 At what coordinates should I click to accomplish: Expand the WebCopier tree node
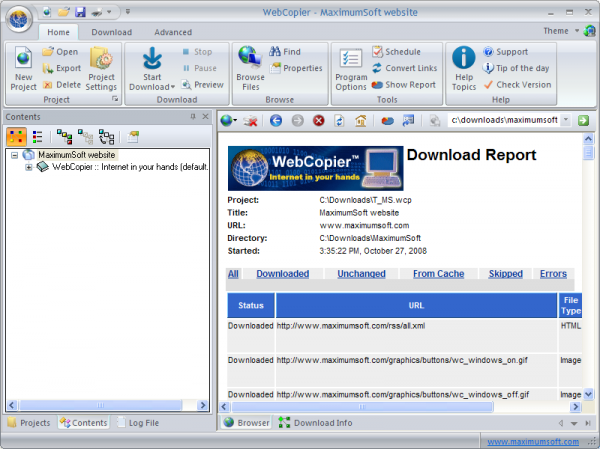coord(29,167)
